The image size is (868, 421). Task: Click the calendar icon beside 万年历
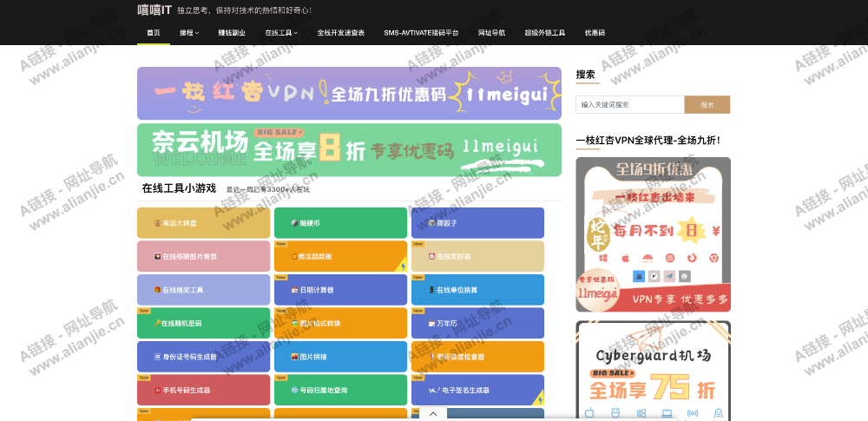tap(431, 324)
